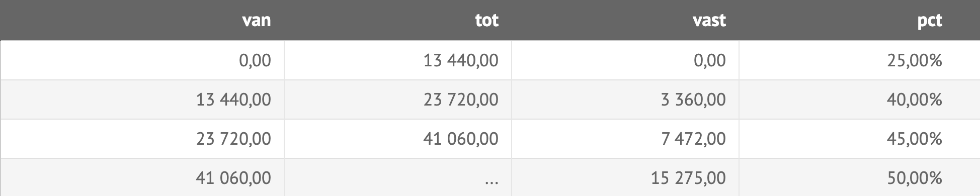Click the 'van' column header
This screenshot has width=980, height=196.
coord(142,20)
